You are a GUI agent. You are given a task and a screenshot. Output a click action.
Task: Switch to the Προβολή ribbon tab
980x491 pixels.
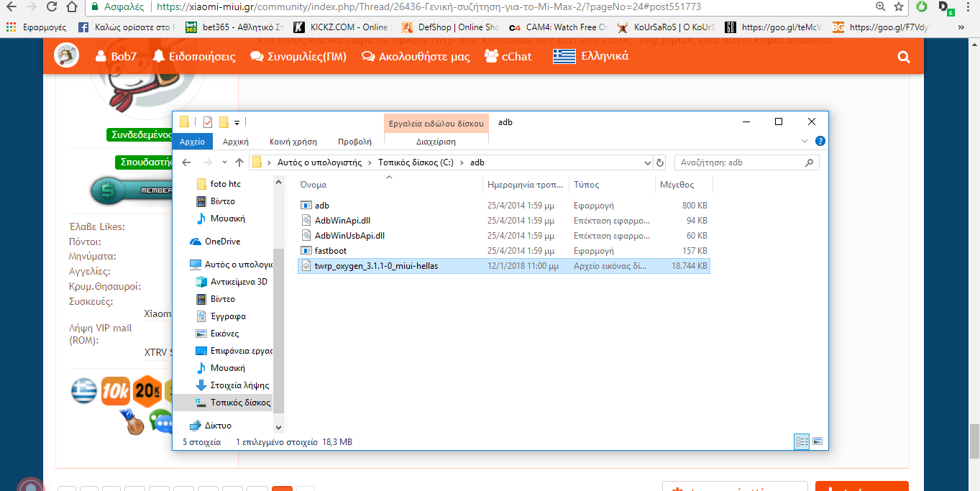pyautogui.click(x=354, y=142)
